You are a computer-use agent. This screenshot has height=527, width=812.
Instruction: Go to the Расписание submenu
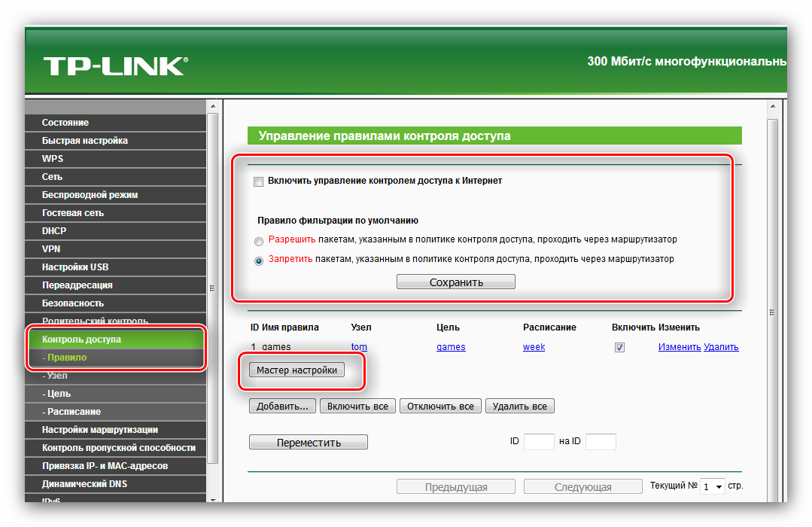71,412
